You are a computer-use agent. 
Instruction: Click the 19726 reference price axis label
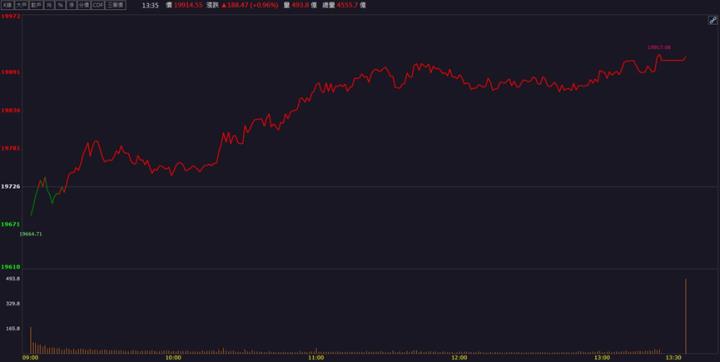[10, 187]
